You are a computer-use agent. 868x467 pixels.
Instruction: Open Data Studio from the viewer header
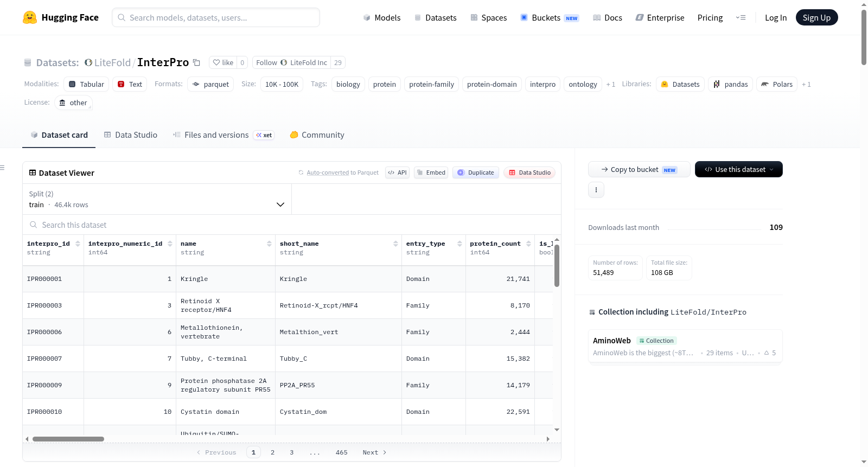pyautogui.click(x=529, y=172)
